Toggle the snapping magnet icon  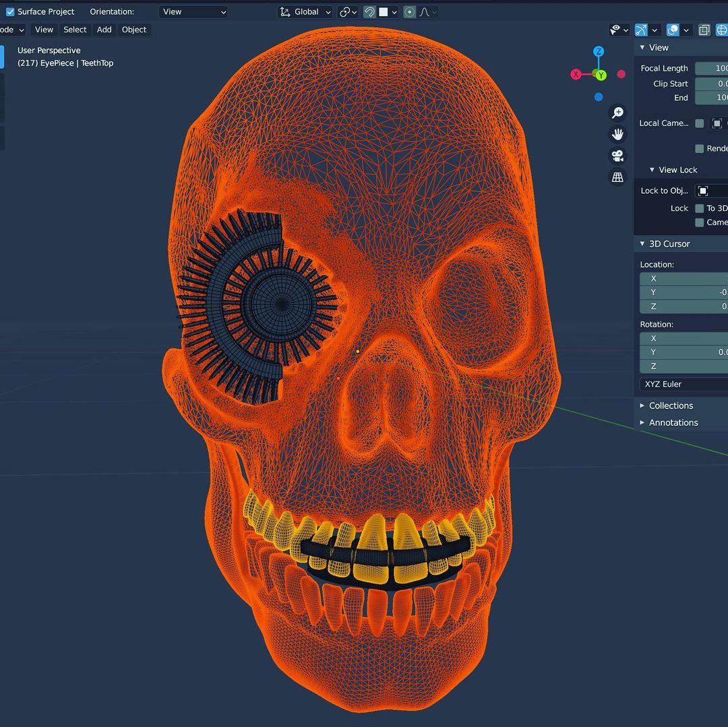(369, 12)
